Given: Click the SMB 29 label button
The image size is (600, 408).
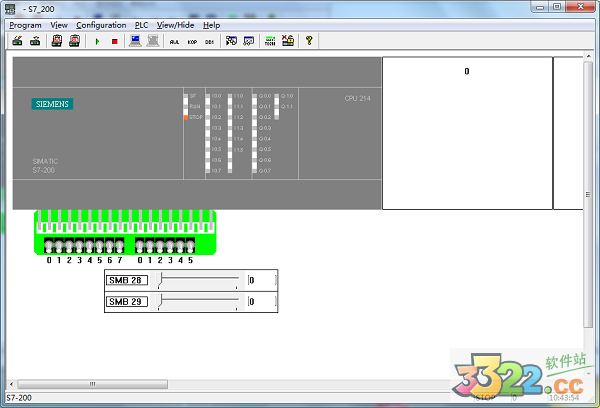Looking at the screenshot, I should tap(127, 301).
